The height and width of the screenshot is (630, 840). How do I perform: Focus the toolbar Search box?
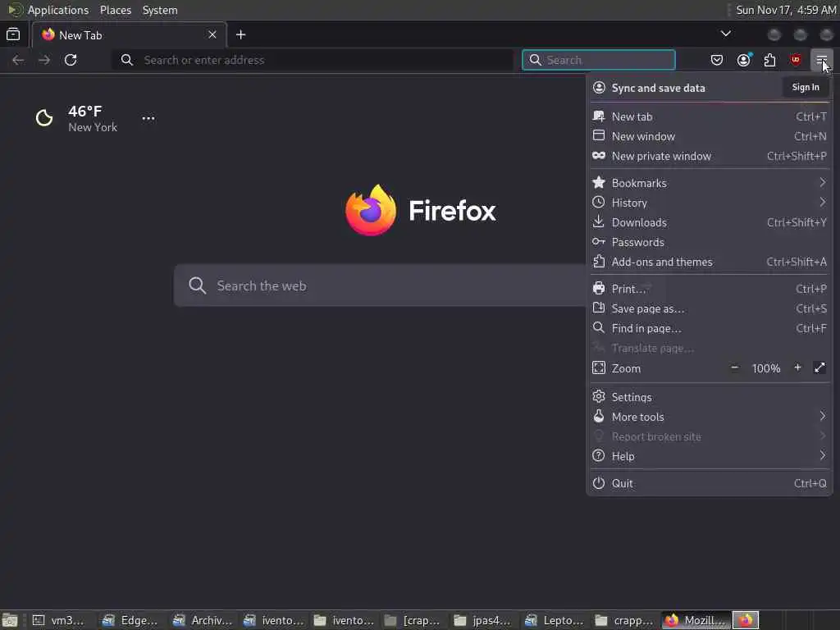[x=598, y=60]
